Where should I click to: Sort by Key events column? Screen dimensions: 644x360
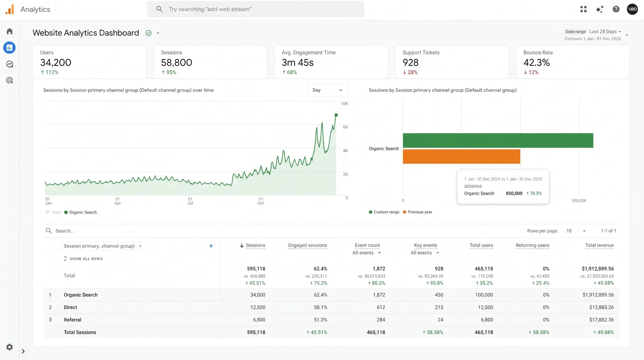point(426,245)
